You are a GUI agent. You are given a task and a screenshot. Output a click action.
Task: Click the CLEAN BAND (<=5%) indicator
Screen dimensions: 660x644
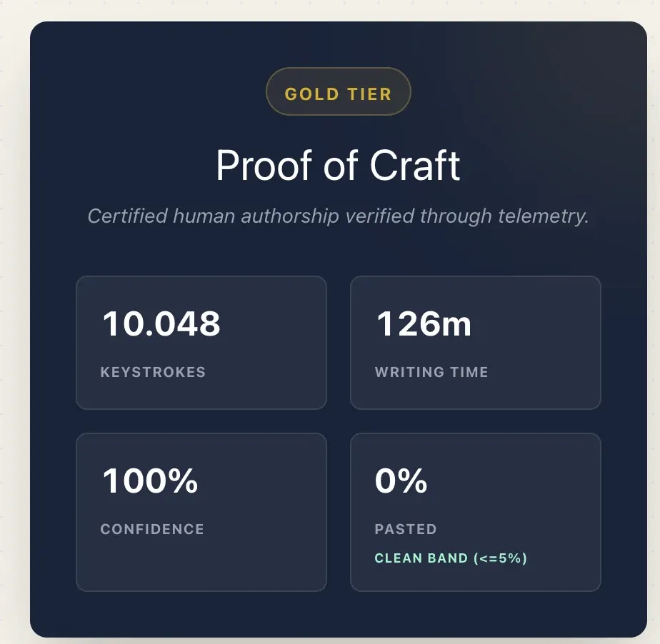pyautogui.click(x=451, y=558)
